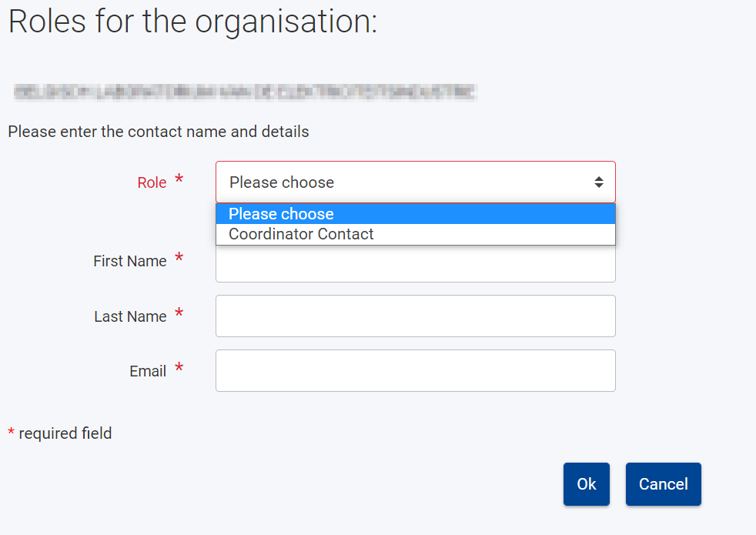Click the red asterisk beside Role
The width and height of the screenshot is (756, 535).
point(179,180)
